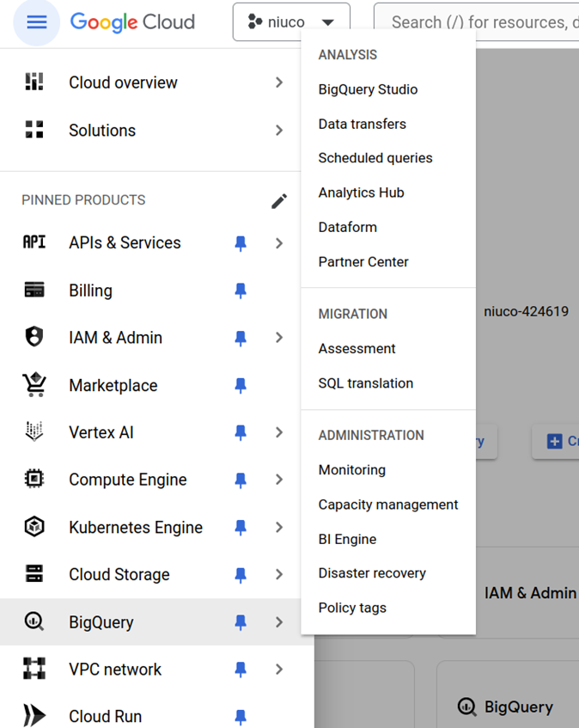This screenshot has width=579, height=728.
Task: Click the Solutions grid icon
Action: (x=34, y=130)
